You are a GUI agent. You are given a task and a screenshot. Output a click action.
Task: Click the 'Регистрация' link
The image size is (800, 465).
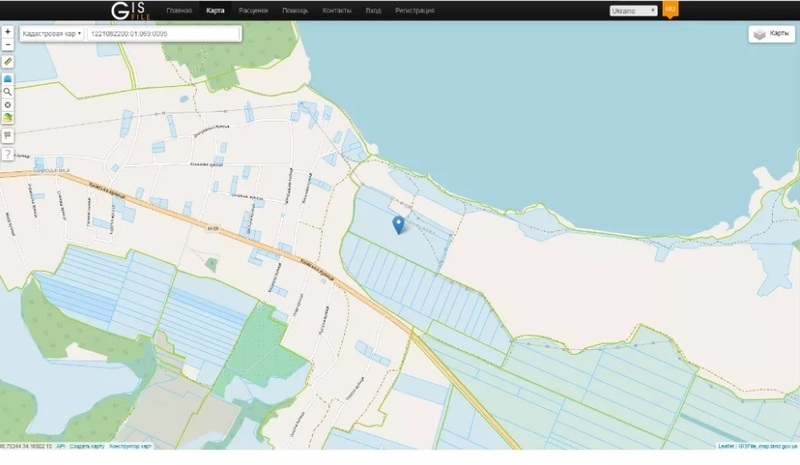coord(414,10)
